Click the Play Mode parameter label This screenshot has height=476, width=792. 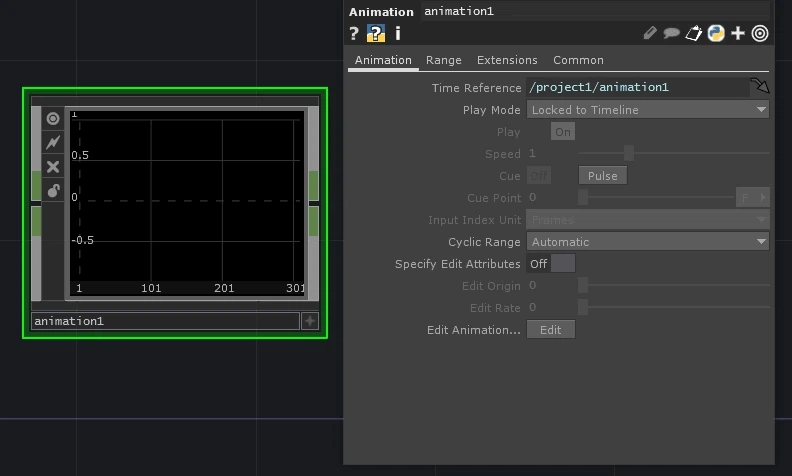pyautogui.click(x=491, y=110)
